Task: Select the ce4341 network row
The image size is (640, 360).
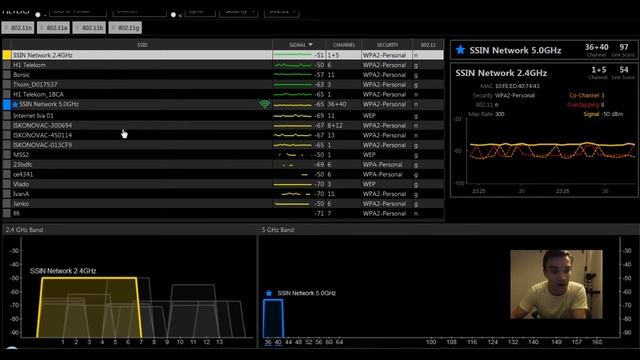Action: coord(223,174)
